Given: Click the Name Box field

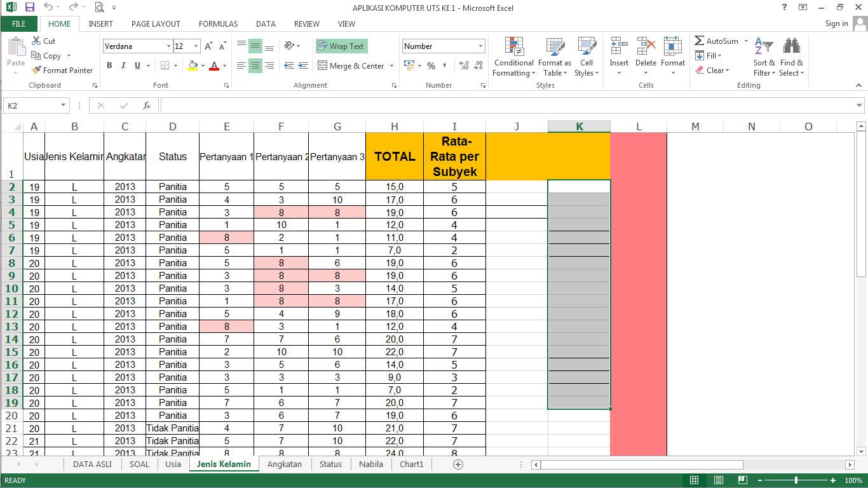Looking at the screenshot, I should pos(30,105).
